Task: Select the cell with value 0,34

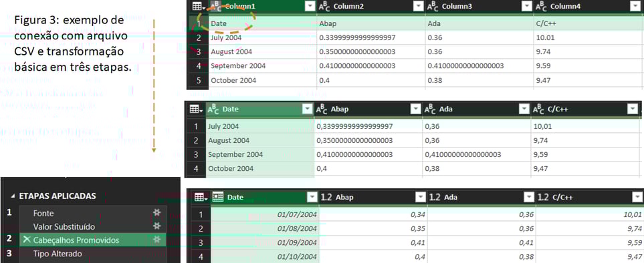Action: 373,214
